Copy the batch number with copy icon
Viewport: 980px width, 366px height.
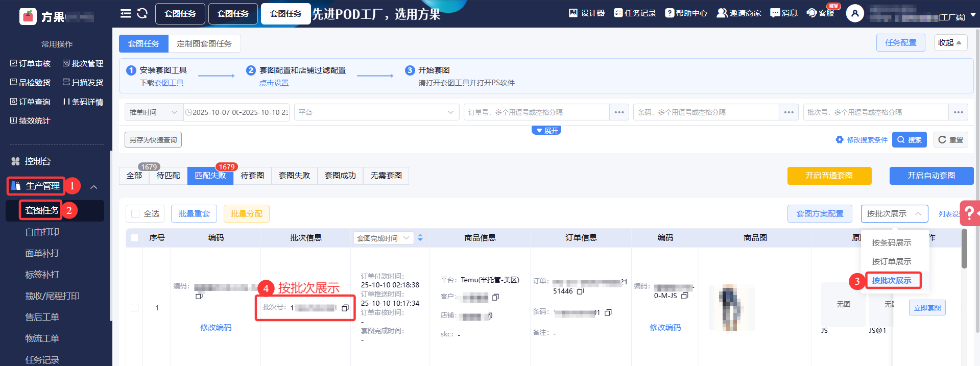pos(345,308)
